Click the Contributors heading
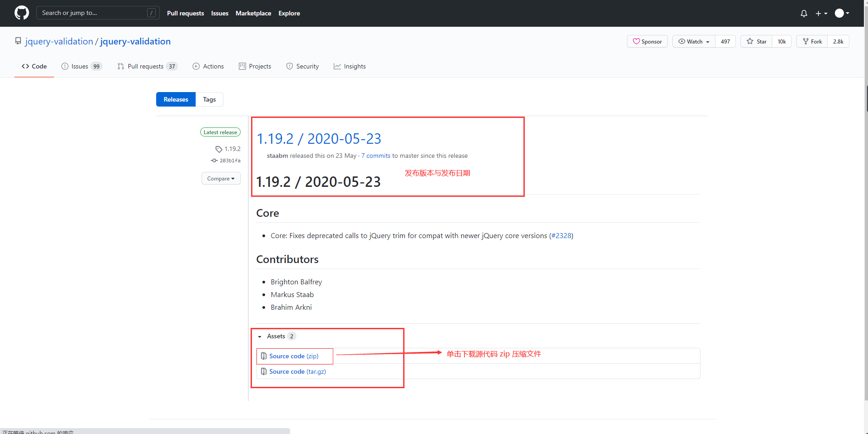Image resolution: width=868 pixels, height=434 pixels. [287, 259]
